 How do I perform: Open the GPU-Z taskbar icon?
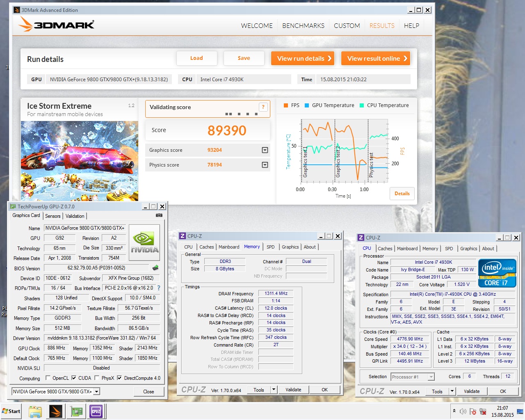[x=76, y=411]
